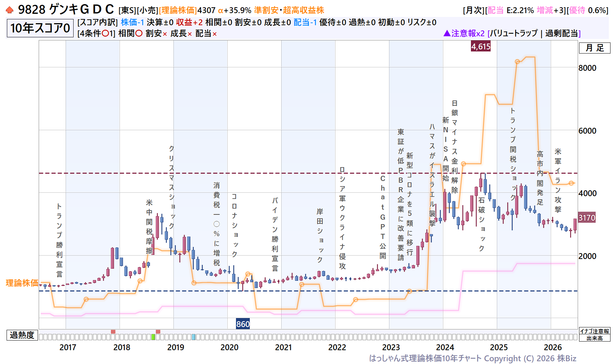
Task: Click the [4条件〇1] conditions label
Action: tap(96, 33)
